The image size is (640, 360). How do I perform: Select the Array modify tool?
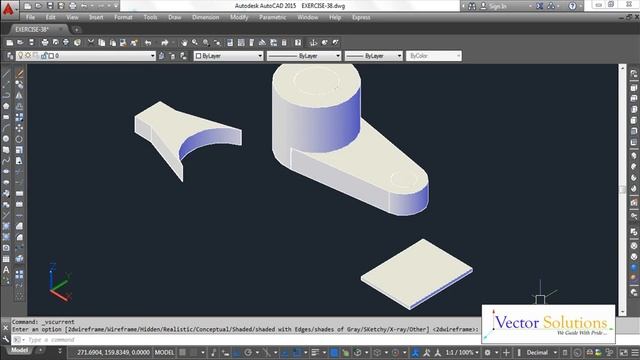(19, 117)
